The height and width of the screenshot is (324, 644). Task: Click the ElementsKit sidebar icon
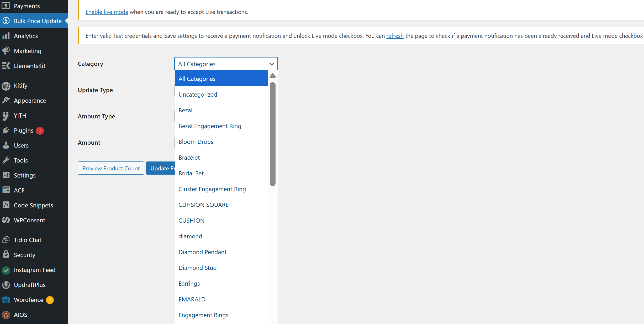coord(6,66)
